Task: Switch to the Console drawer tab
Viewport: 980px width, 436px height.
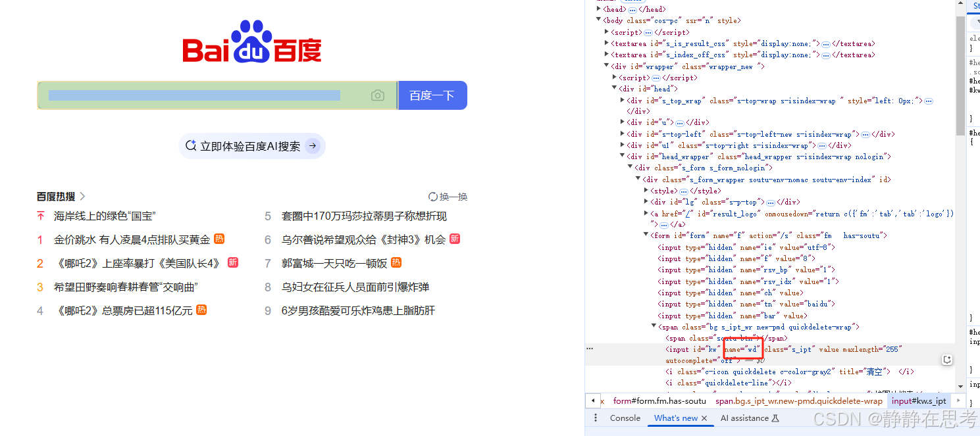Action: click(625, 418)
